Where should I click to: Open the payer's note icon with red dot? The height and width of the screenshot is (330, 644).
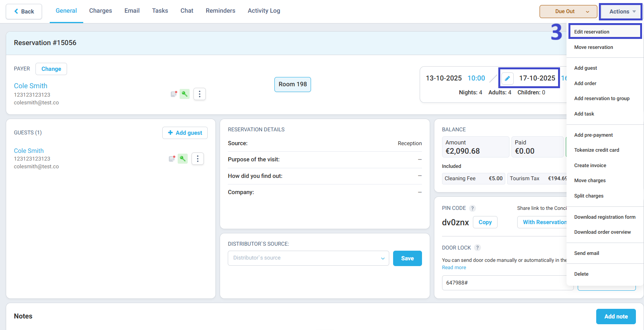coord(174,94)
